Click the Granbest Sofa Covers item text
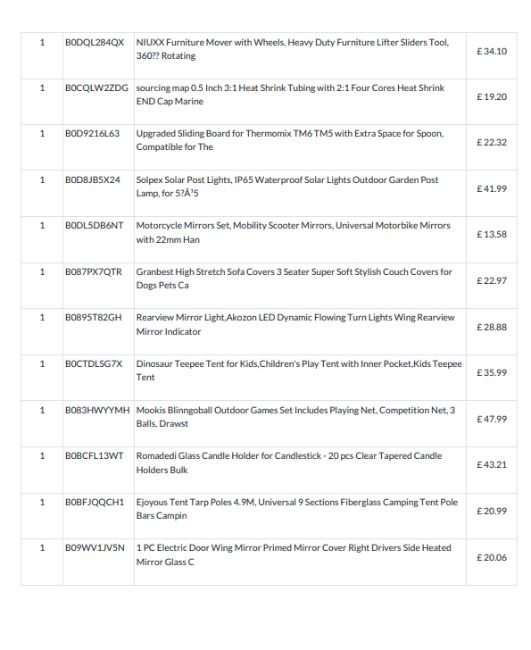This screenshot has width=531, height=650. point(294,279)
